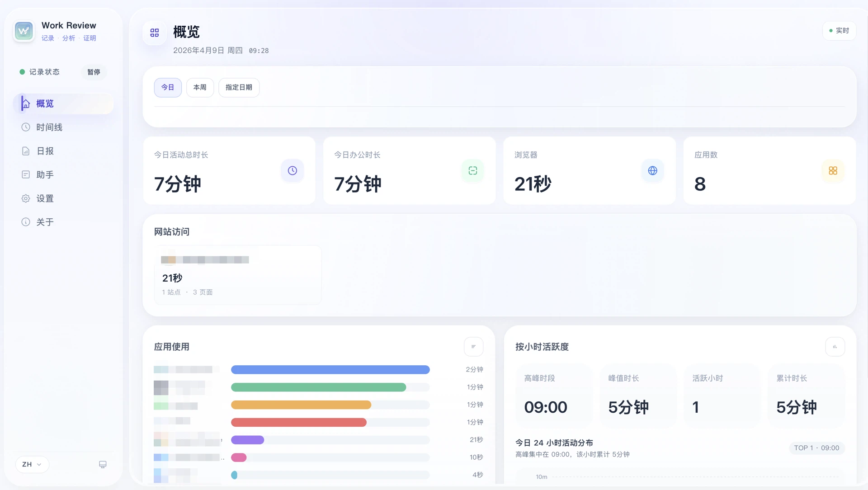
Task: Click the globe icon on 浏览器 card
Action: click(x=653, y=171)
